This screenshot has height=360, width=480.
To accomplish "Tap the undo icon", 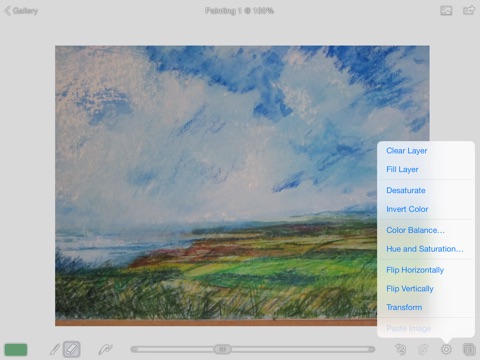I will pyautogui.click(x=400, y=349).
